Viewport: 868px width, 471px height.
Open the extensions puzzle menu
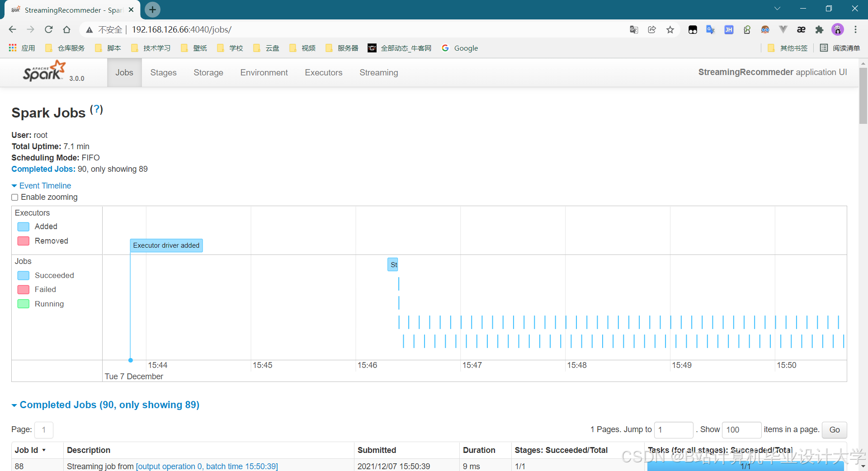point(819,30)
